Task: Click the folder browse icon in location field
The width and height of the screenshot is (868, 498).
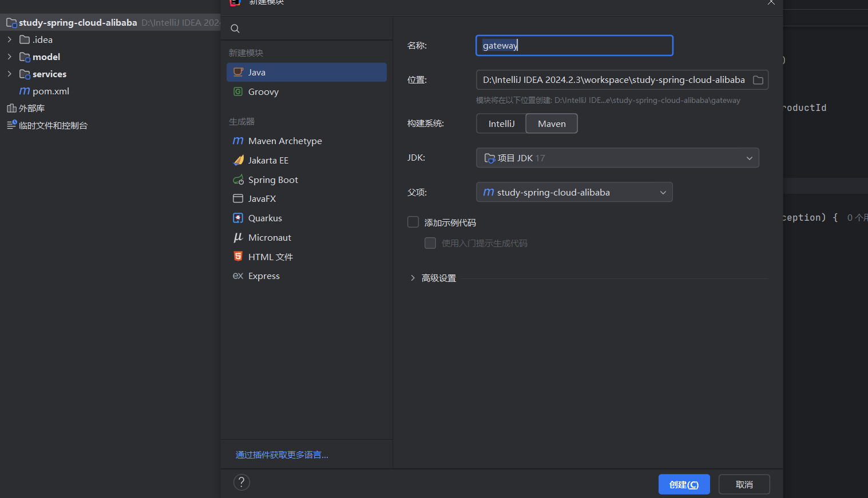Action: coord(758,80)
